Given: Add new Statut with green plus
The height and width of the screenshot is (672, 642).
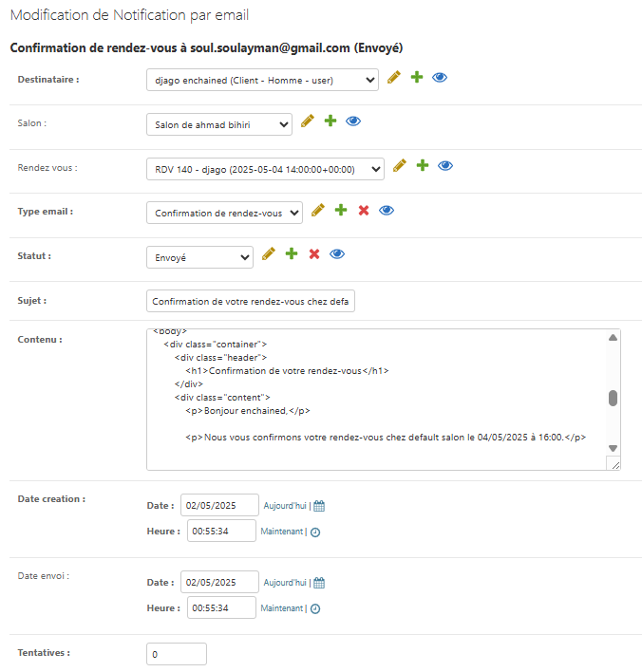Looking at the screenshot, I should pyautogui.click(x=292, y=254).
